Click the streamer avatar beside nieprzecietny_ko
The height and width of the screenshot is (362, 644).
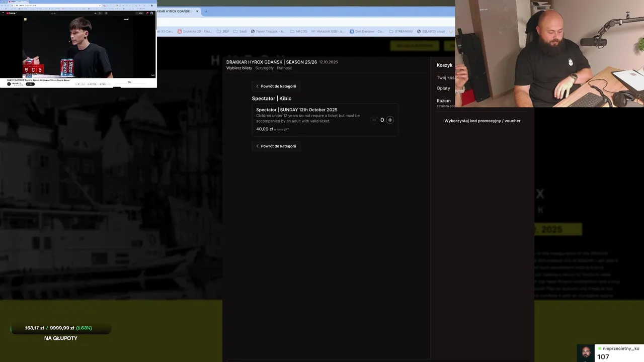pyautogui.click(x=586, y=353)
